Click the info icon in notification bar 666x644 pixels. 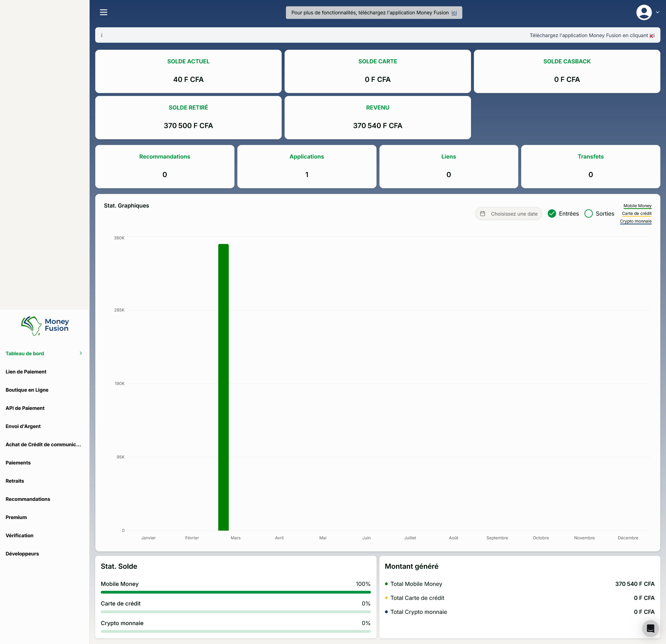pos(102,35)
